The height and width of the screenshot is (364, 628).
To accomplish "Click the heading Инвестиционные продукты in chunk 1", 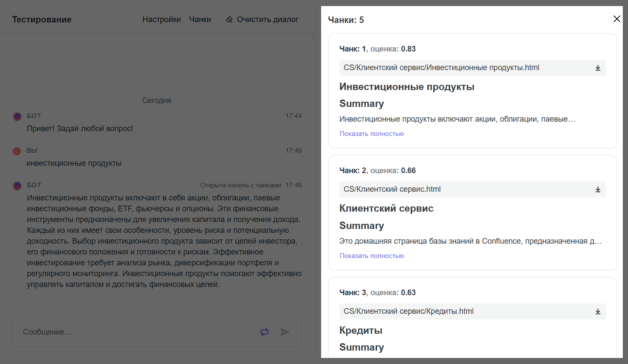I will [407, 87].
